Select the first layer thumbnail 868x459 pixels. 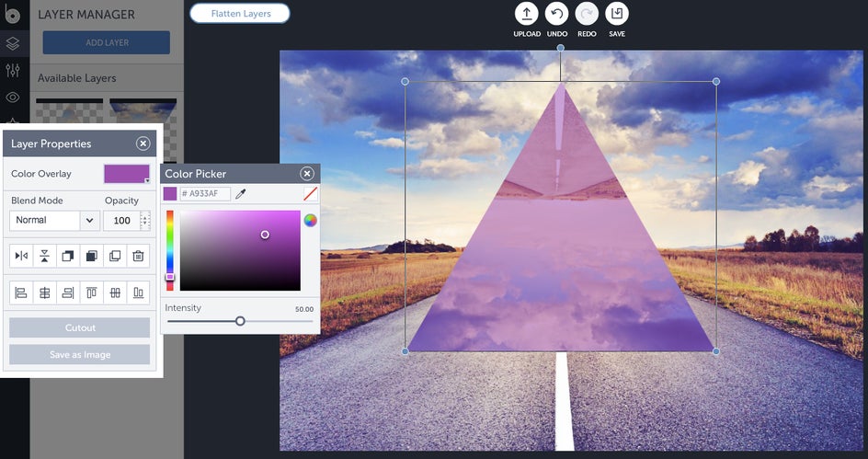[69, 111]
